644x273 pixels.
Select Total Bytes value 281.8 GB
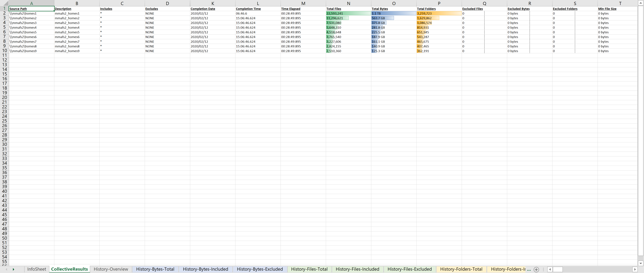click(x=394, y=27)
